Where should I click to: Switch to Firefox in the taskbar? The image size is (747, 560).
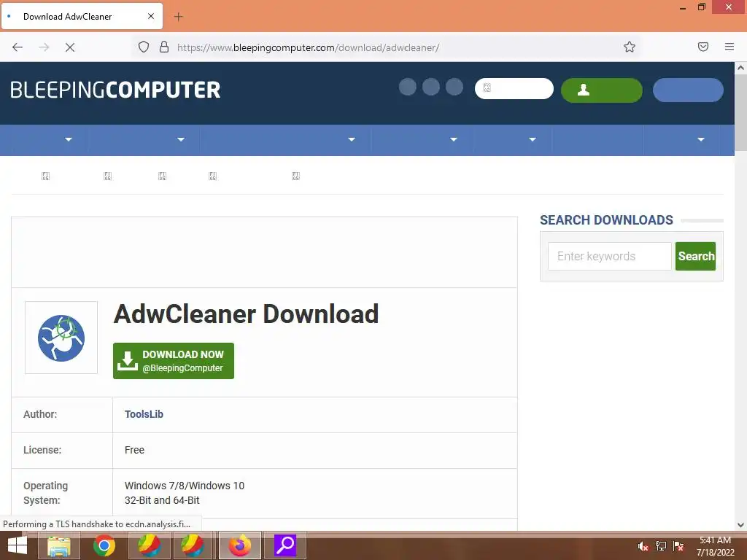(x=239, y=545)
